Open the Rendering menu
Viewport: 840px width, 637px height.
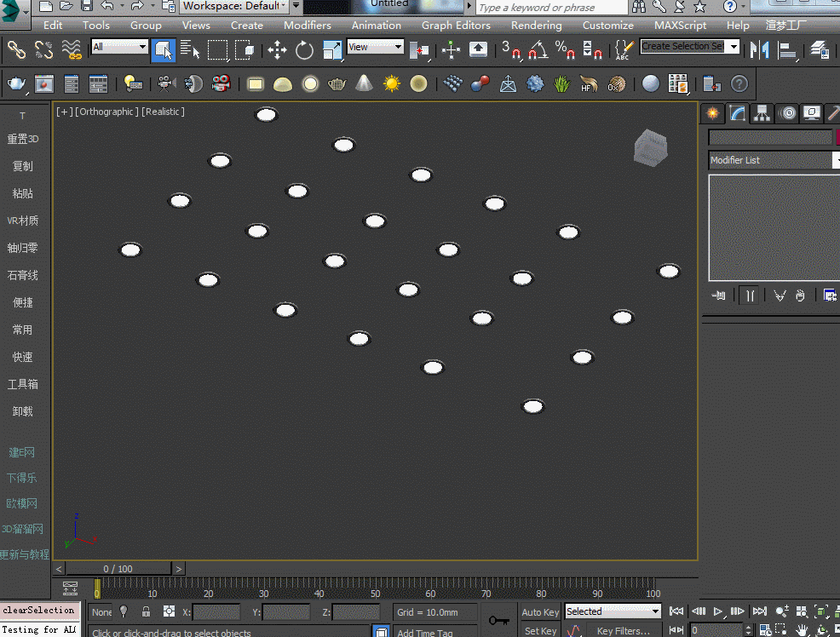(536, 25)
